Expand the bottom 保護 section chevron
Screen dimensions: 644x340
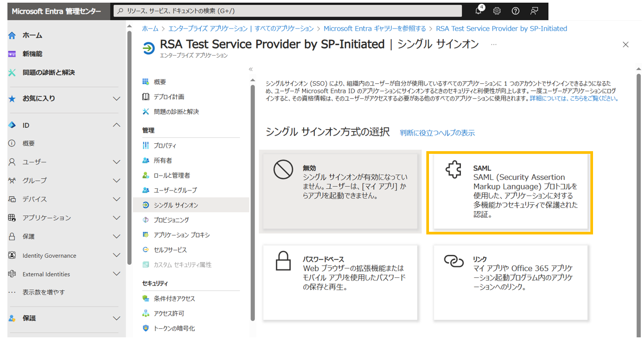pyautogui.click(x=117, y=318)
